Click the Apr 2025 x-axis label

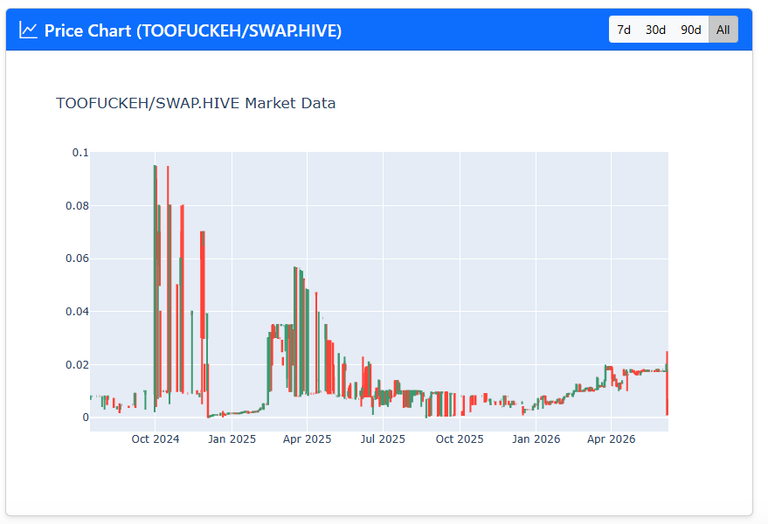point(307,439)
